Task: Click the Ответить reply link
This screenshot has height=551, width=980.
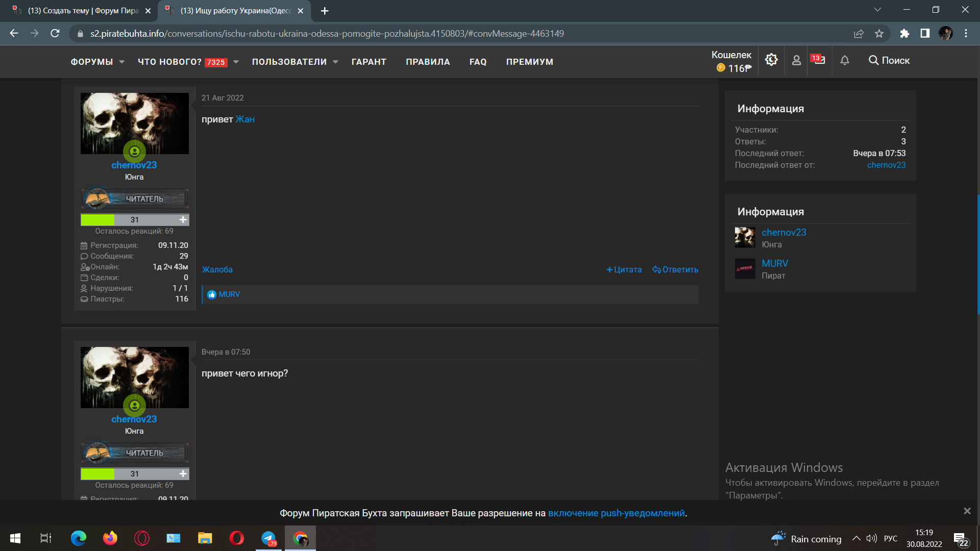Action: pos(675,269)
